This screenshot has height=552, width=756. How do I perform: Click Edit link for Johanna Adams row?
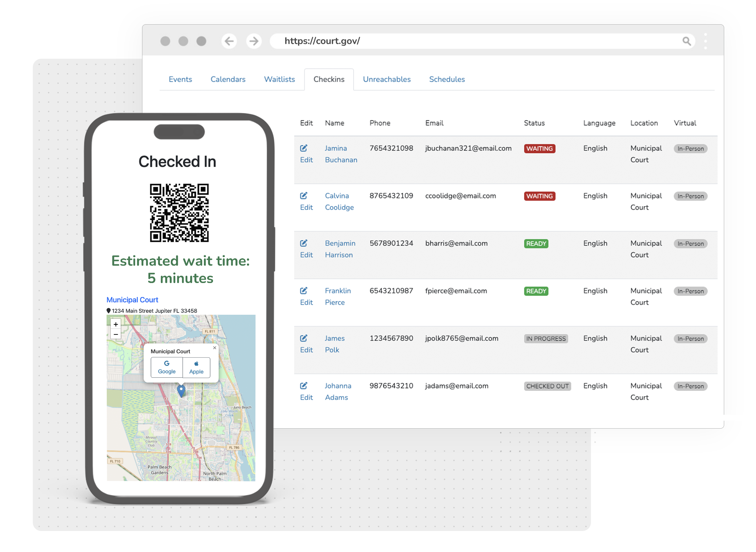click(x=306, y=397)
